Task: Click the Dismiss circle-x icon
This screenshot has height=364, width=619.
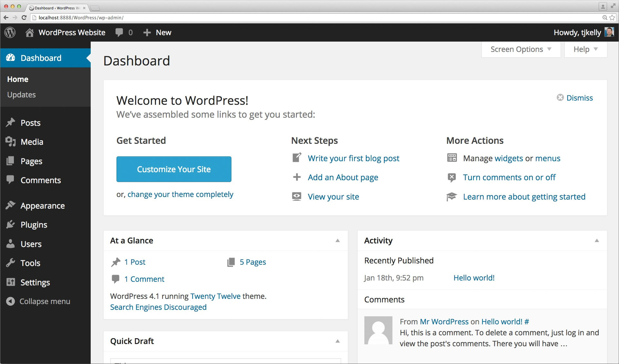Action: (x=560, y=97)
